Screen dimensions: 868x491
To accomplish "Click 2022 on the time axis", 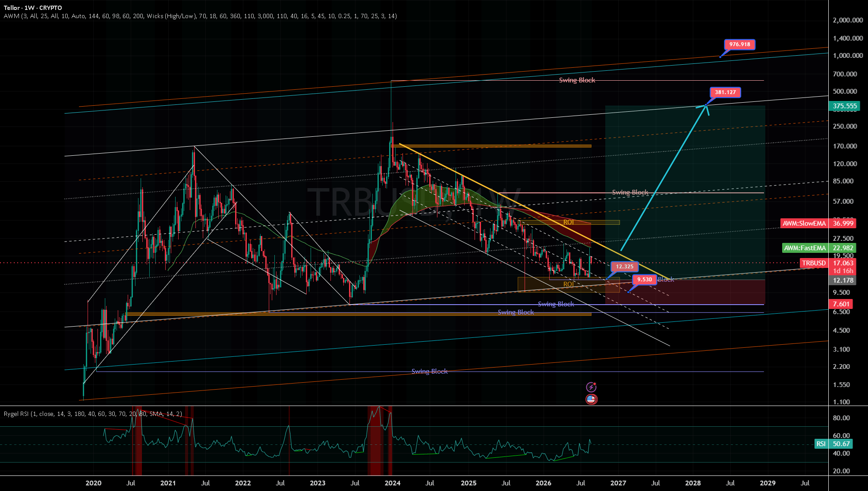I will coord(243,483).
